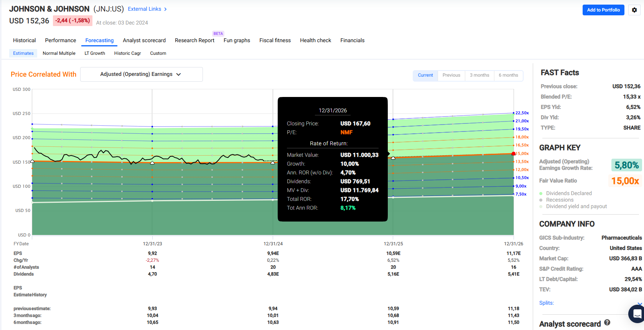This screenshot has width=644, height=330.
Task: Click the Analyst scorecard help icon
Action: (607, 323)
